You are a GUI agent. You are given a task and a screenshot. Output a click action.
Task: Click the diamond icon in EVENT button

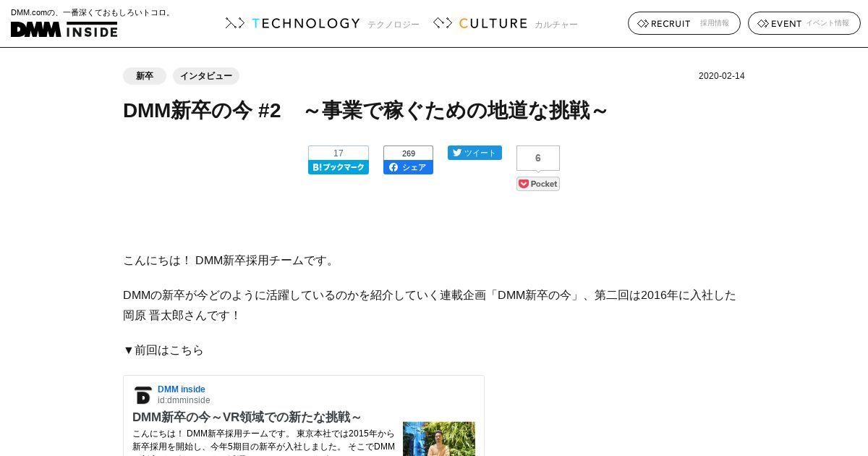(762, 23)
